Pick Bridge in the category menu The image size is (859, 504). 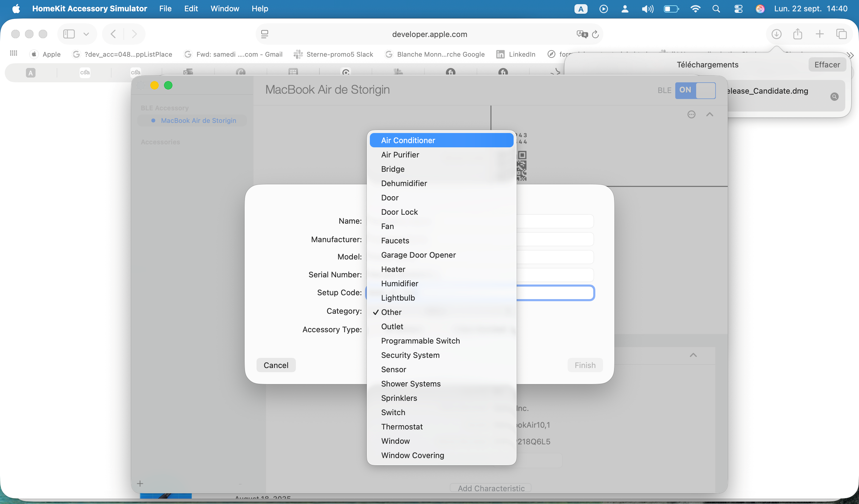click(x=441, y=169)
